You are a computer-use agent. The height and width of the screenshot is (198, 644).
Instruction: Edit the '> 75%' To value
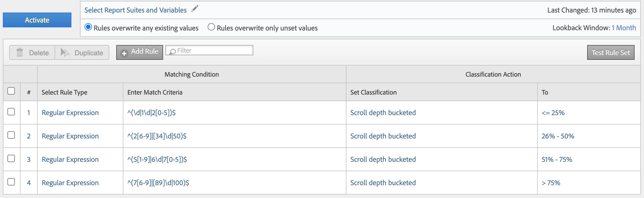[551, 183]
